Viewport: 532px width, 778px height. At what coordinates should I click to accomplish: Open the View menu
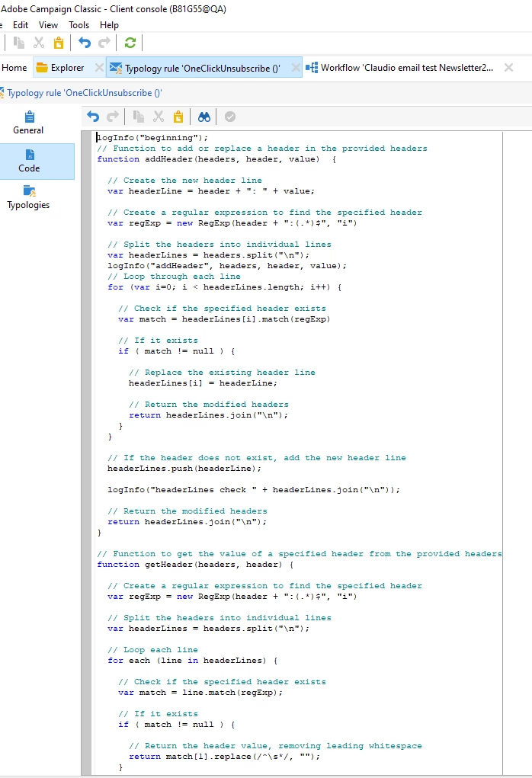pyautogui.click(x=48, y=25)
